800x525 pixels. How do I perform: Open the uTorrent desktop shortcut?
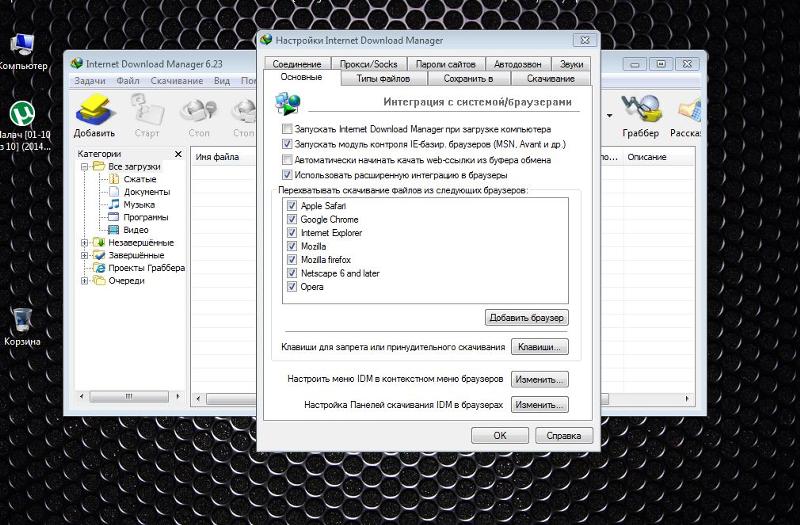point(22,114)
